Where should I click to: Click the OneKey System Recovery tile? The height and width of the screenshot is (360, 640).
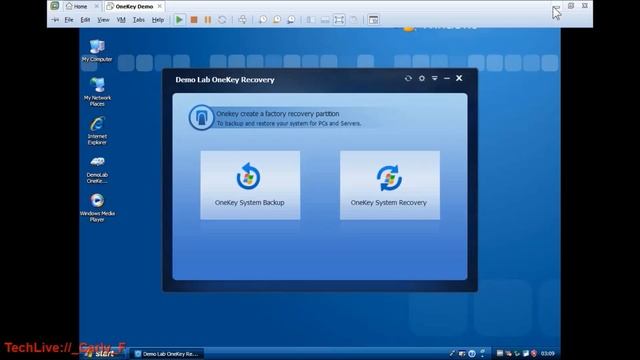[x=390, y=185]
